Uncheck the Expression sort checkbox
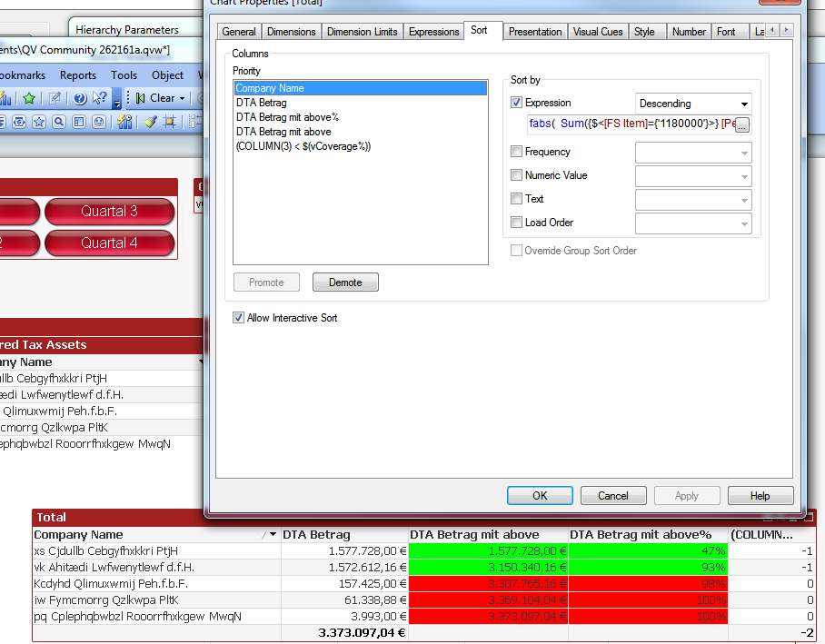Viewport: 825px width, 644px height. click(x=516, y=103)
